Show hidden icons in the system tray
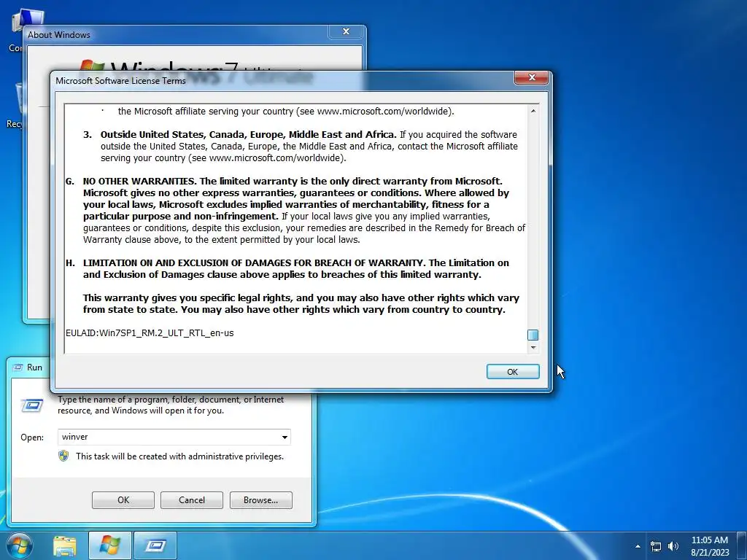 tap(638, 546)
